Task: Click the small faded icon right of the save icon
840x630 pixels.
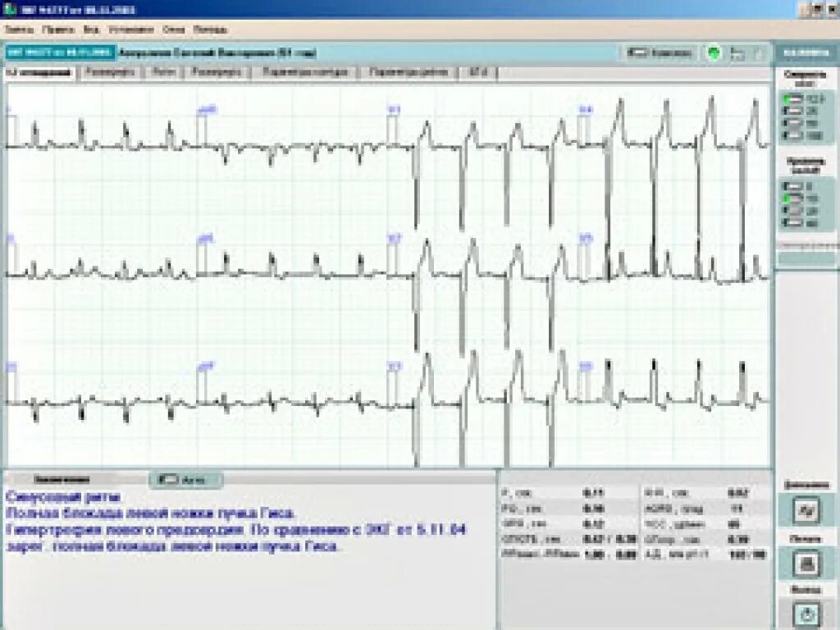Action: (758, 53)
